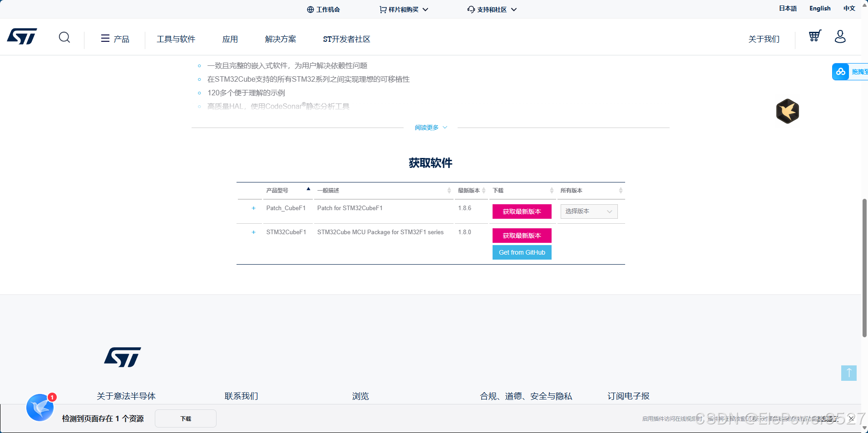
Task: Click the page vertical scrollbar thumb
Action: coord(865,268)
